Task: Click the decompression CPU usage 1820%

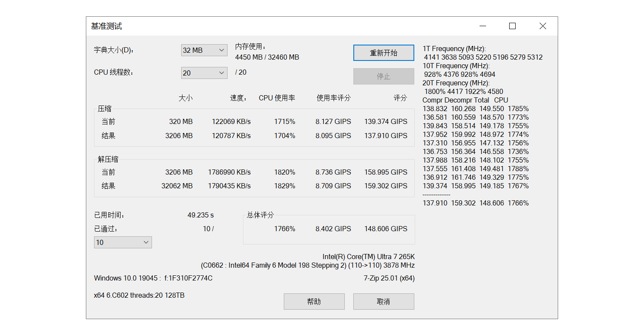Action: tap(285, 172)
